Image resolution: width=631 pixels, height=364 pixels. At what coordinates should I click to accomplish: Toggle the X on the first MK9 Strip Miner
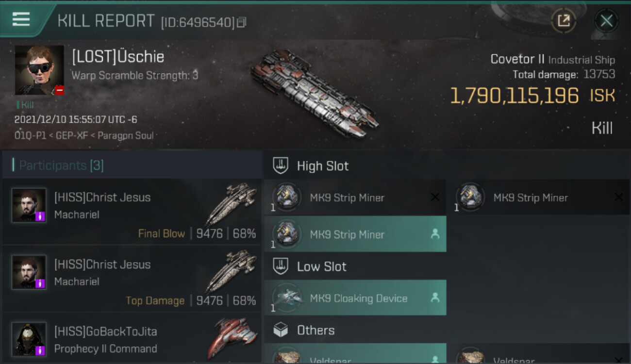435,197
